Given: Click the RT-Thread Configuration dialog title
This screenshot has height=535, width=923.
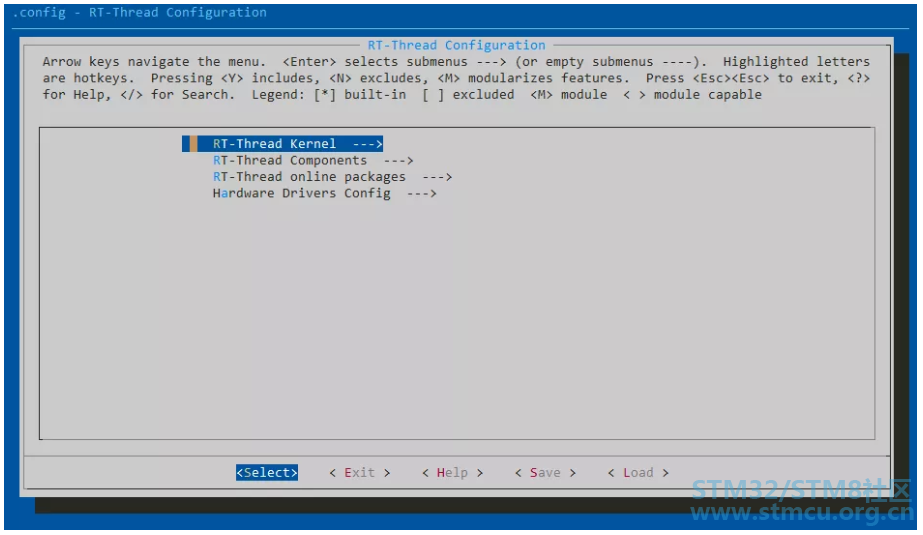Looking at the screenshot, I should [x=456, y=45].
